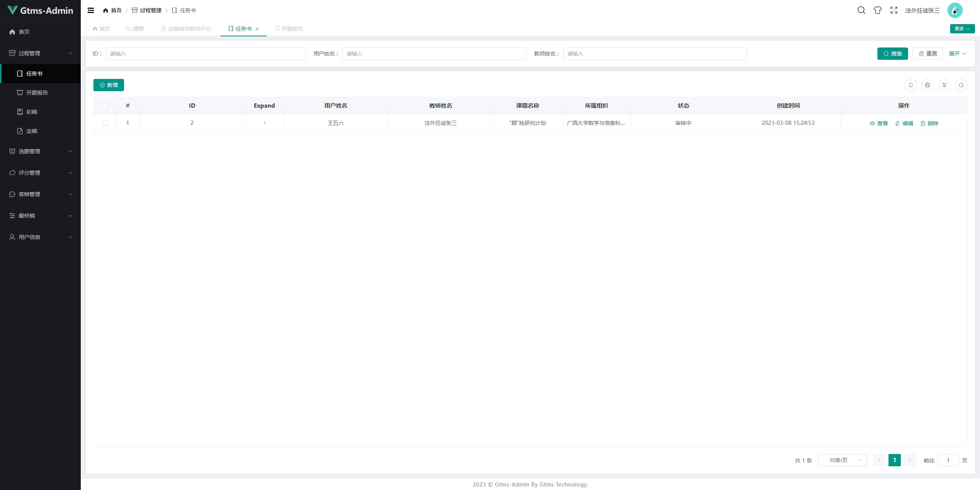Image resolution: width=980 pixels, height=490 pixels.
Task: Focus the 教师姓名 search input
Action: pos(655,54)
